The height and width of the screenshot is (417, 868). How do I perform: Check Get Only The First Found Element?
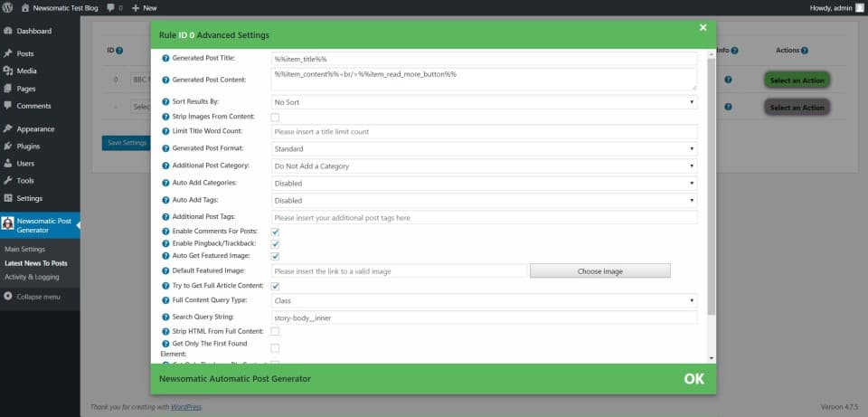click(x=275, y=347)
